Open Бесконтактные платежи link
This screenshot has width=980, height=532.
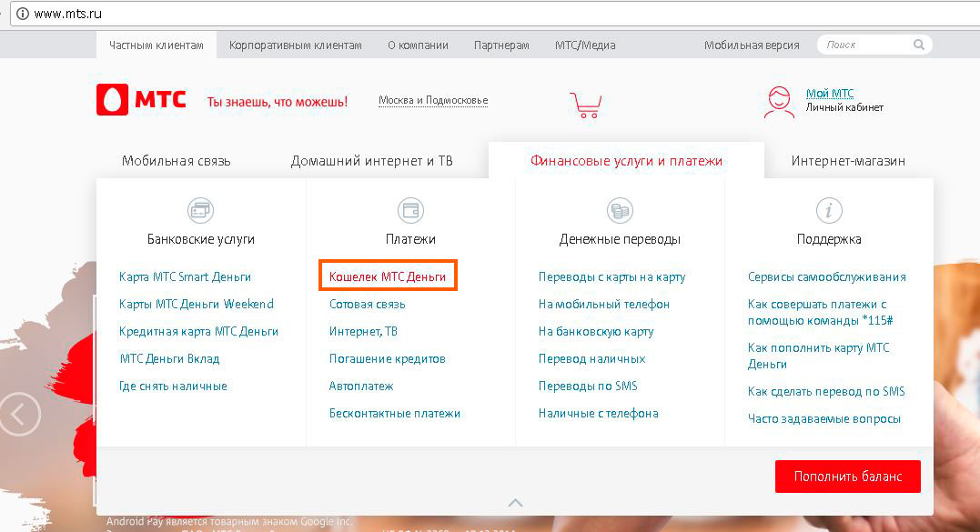coord(394,414)
